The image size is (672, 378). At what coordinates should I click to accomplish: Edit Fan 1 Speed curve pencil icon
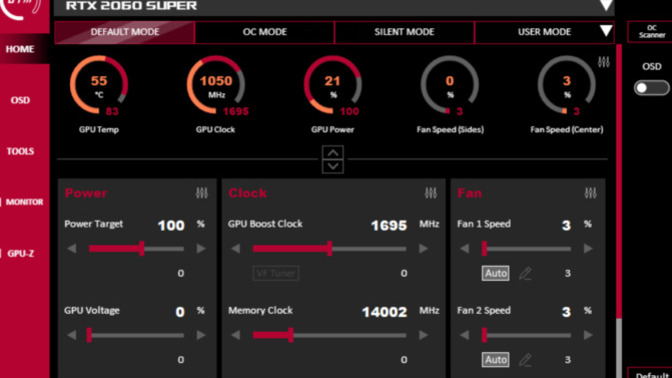point(525,273)
